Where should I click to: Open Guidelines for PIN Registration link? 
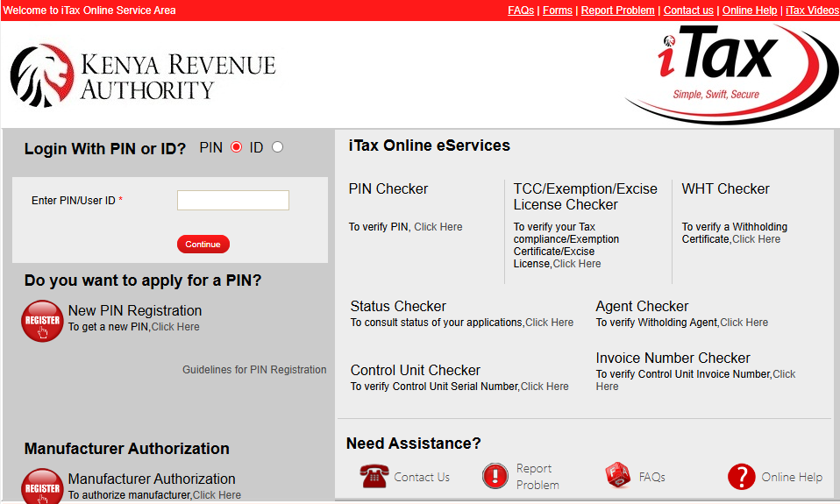(254, 370)
